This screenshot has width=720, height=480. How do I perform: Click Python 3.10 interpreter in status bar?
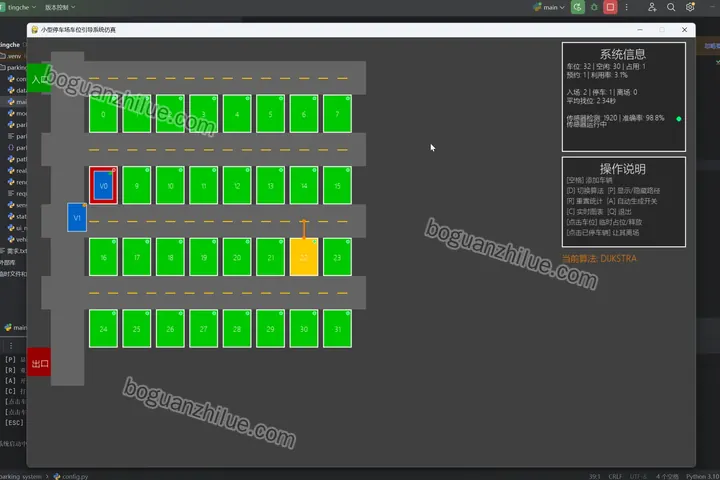[x=703, y=476]
